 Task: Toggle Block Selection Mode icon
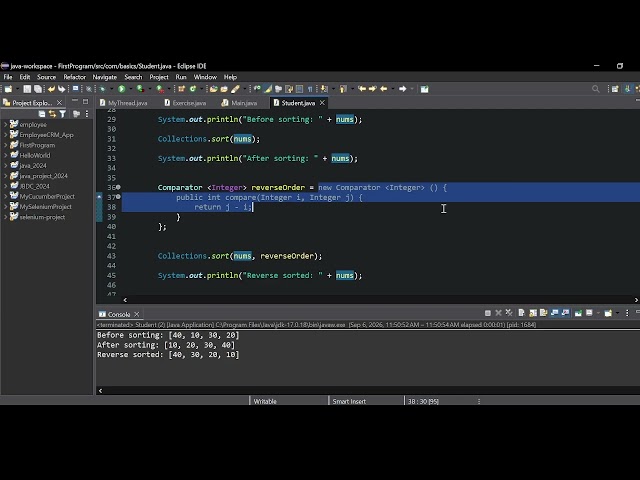point(300,89)
